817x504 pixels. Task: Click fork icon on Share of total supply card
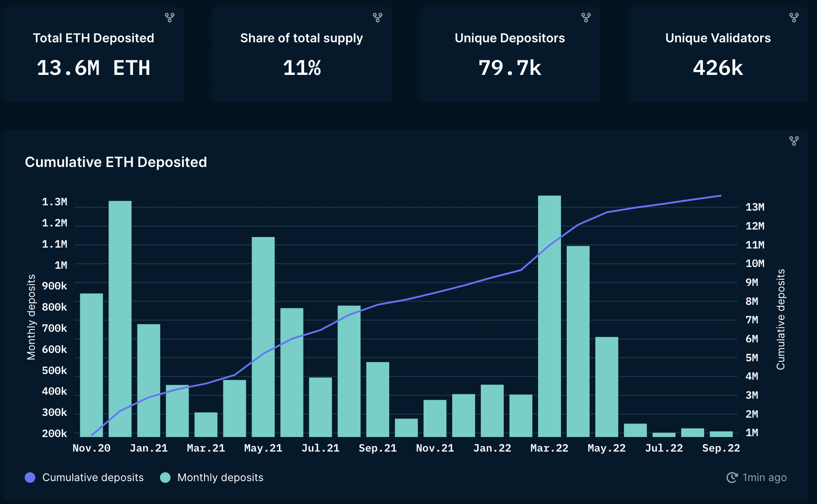coord(378,18)
